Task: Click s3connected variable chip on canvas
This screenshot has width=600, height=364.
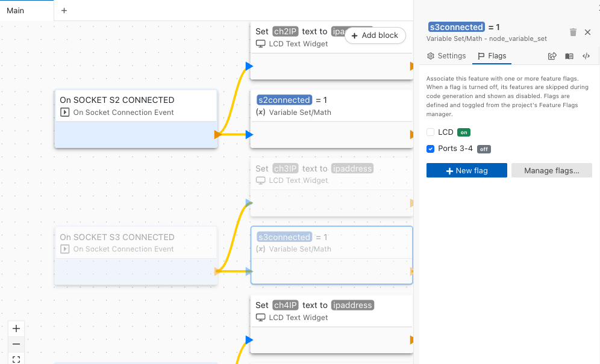Action: pyautogui.click(x=284, y=237)
